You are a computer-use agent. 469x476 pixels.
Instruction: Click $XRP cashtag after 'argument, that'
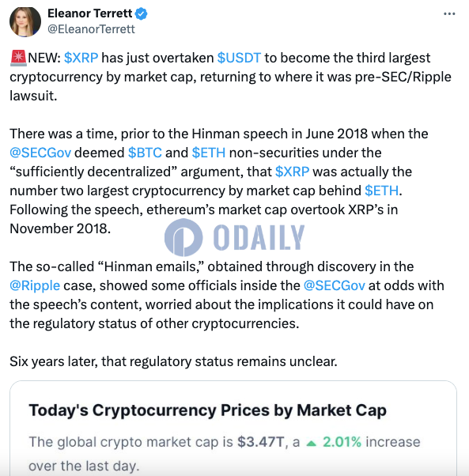coord(292,172)
